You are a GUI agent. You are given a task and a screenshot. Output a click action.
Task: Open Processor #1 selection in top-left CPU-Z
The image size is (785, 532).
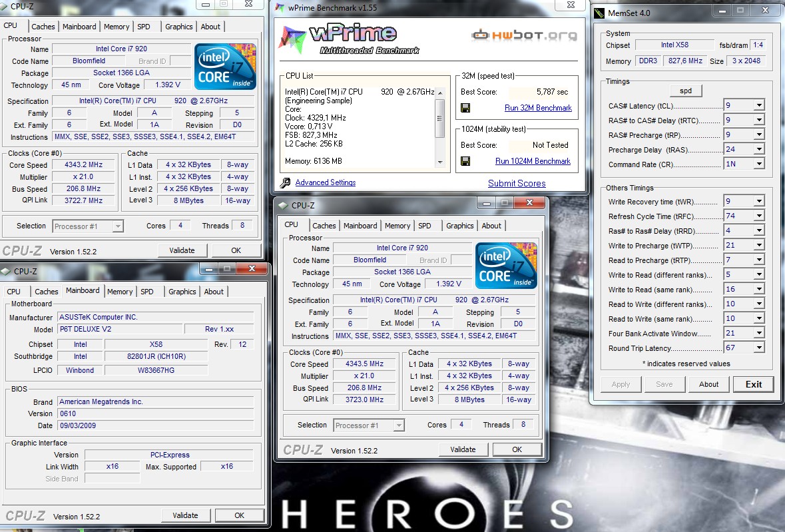click(x=88, y=226)
